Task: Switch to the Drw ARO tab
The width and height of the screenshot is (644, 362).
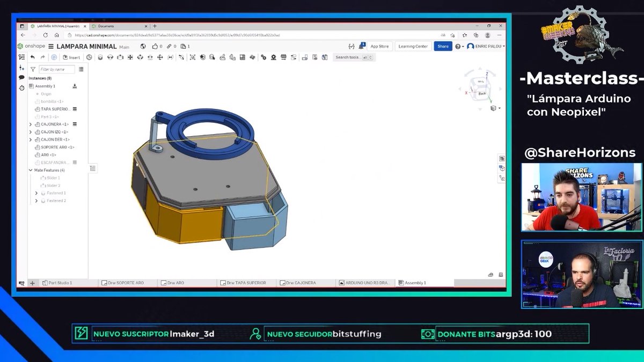Action: click(175, 283)
